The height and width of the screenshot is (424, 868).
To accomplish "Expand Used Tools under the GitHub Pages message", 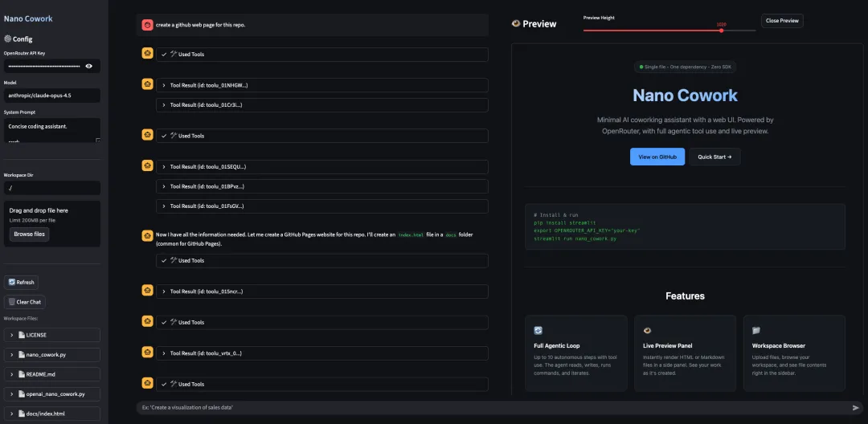I will [322, 260].
